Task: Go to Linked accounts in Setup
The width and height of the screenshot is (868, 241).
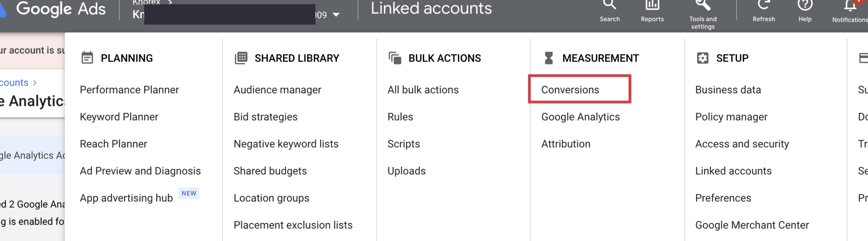Action: point(733,171)
